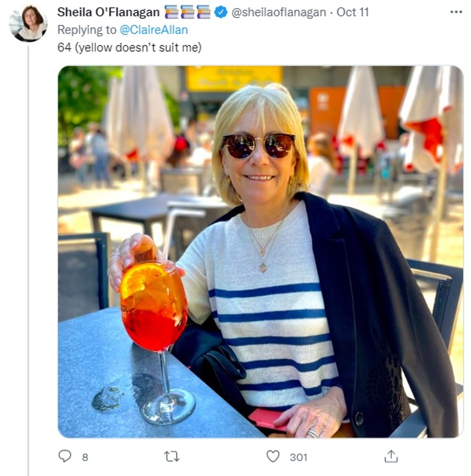Click the Sheila O'Flanagan display name
This screenshot has width=471, height=476.
[x=108, y=12]
